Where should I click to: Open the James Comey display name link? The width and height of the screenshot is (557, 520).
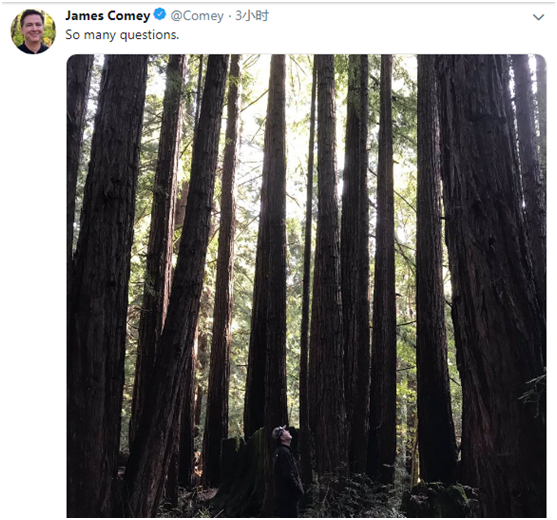(x=108, y=16)
